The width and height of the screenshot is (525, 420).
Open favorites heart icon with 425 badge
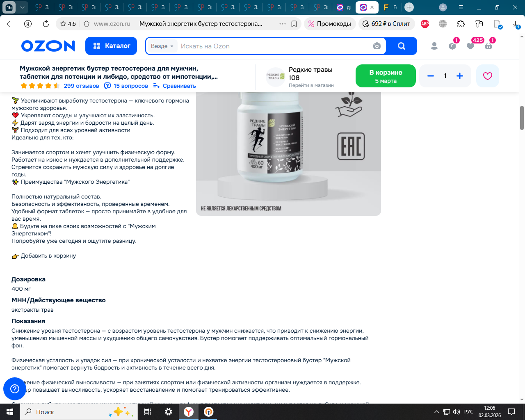click(470, 46)
